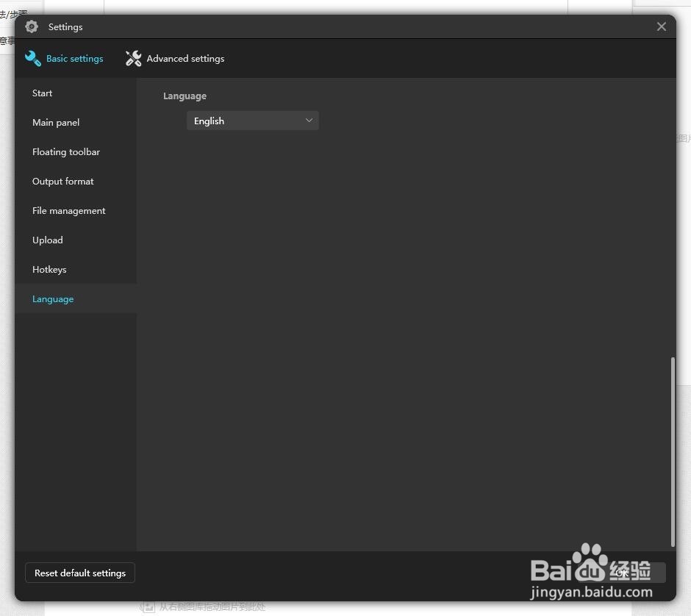Click the Settings title text

point(65,27)
